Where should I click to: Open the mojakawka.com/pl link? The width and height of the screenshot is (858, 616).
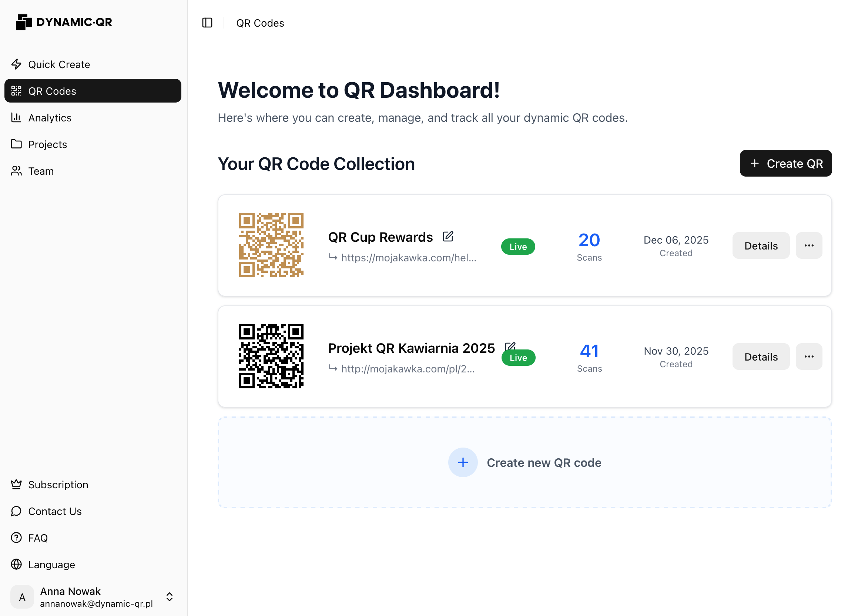click(x=408, y=369)
